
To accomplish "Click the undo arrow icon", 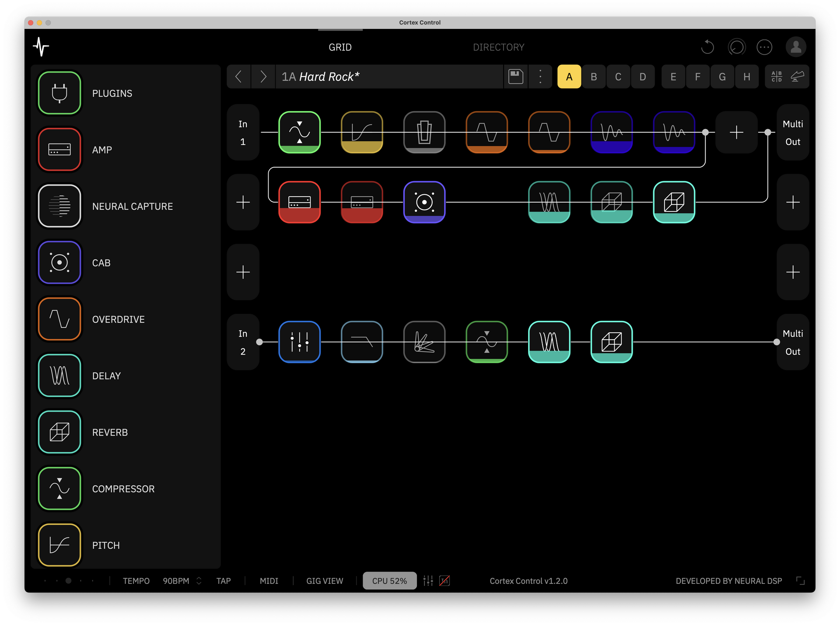I will pos(707,47).
